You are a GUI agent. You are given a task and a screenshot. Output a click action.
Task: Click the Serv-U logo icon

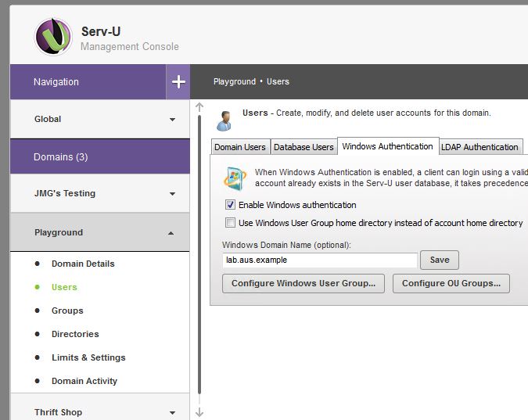pos(53,37)
